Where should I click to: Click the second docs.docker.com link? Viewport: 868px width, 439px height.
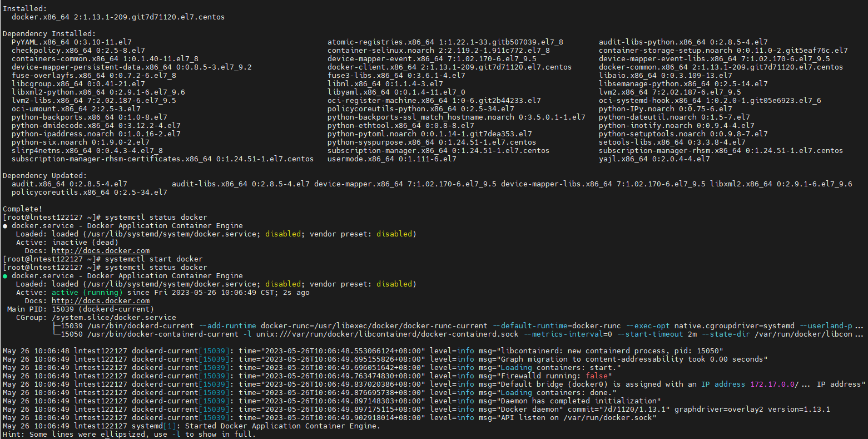(x=100, y=300)
